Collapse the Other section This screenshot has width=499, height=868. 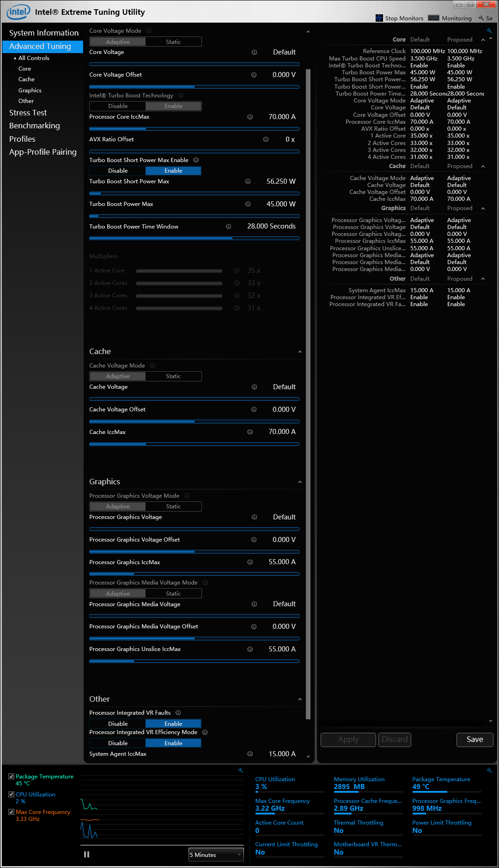[x=300, y=699]
